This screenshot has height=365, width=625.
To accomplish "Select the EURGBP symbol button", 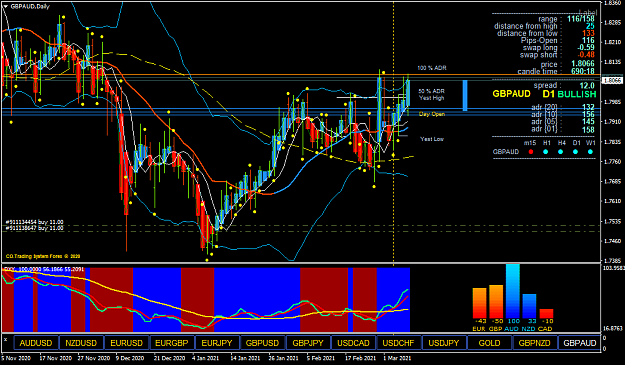I will pos(172,343).
